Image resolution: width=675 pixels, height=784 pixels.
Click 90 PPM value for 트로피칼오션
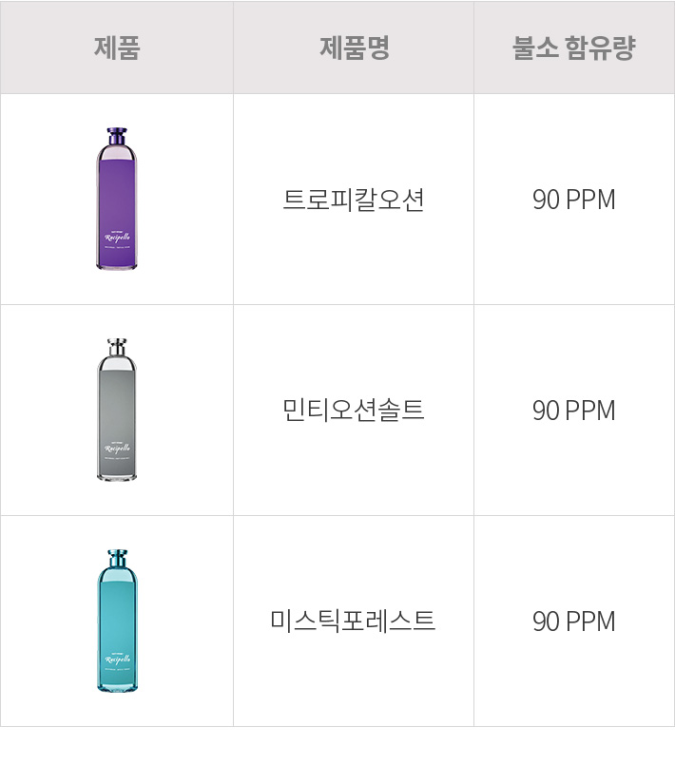click(x=574, y=200)
